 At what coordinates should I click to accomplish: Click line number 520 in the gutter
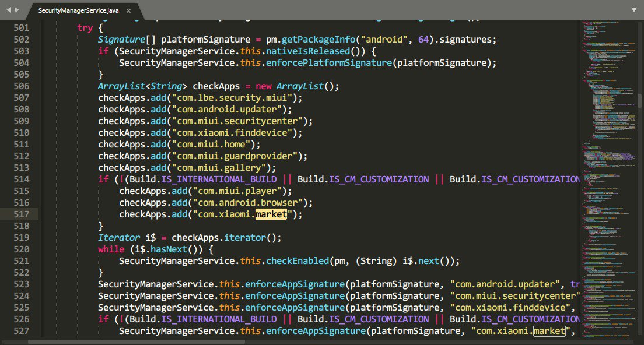click(x=22, y=249)
